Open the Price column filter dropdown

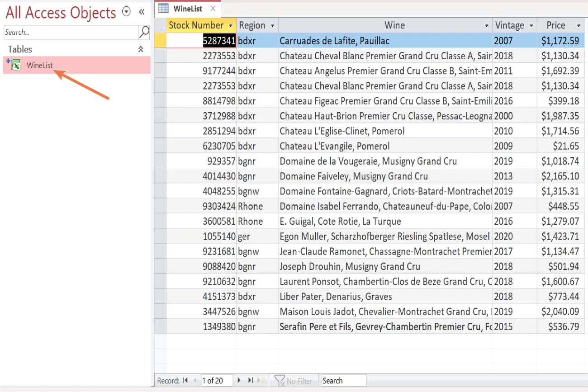[x=579, y=25]
